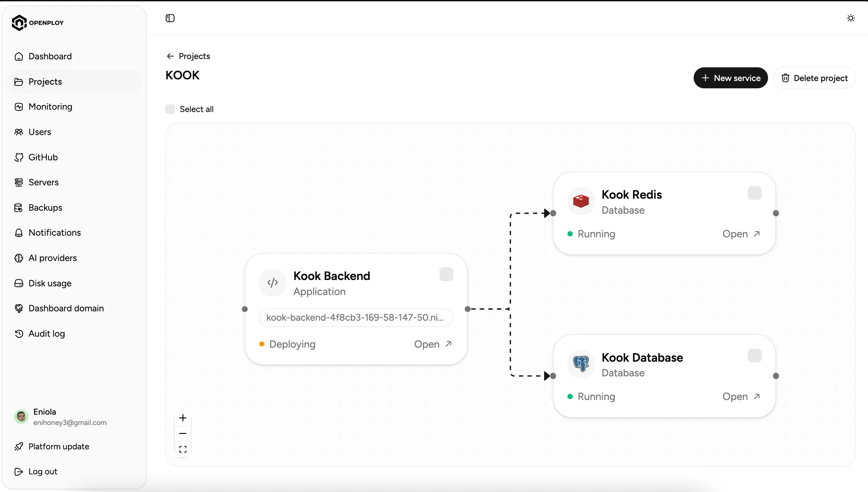Click the code icon on Kook Backend
The width and height of the screenshot is (868, 492).
[x=273, y=282]
